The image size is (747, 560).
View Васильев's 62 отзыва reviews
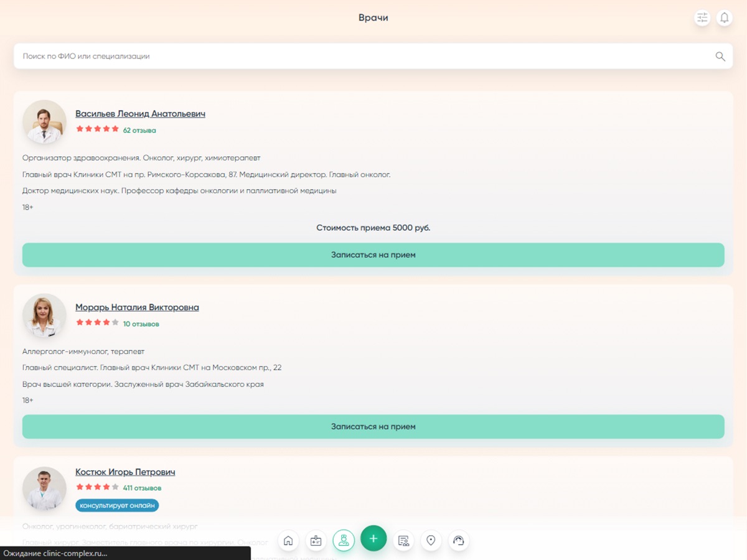(139, 131)
